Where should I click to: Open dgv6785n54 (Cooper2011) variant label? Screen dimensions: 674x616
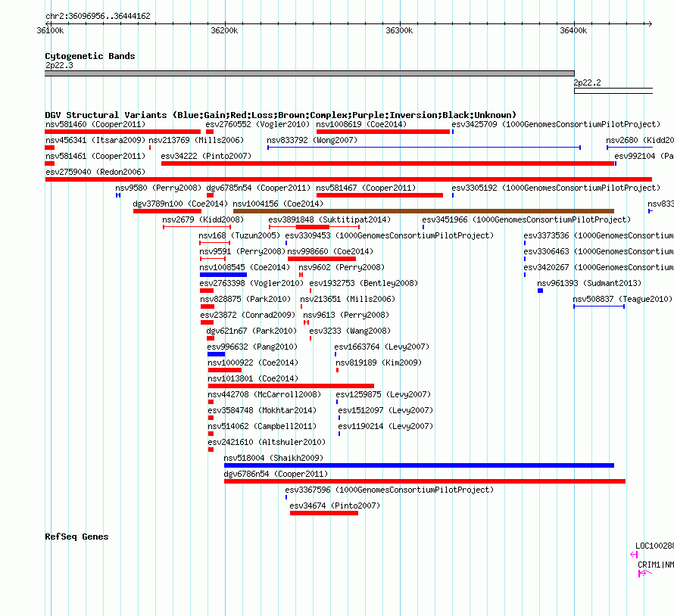(x=258, y=188)
